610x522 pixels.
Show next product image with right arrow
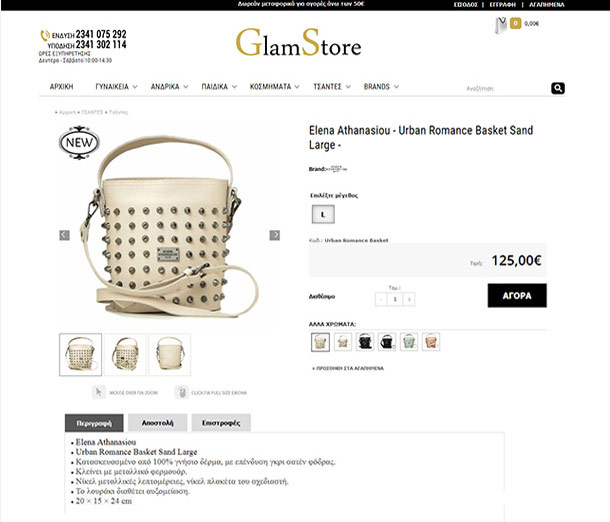275,235
